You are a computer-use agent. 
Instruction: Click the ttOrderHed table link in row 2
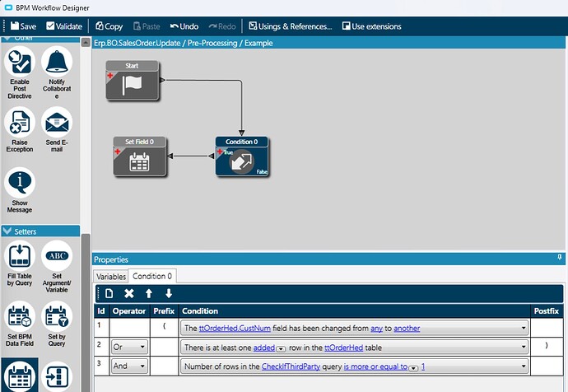(x=343, y=348)
